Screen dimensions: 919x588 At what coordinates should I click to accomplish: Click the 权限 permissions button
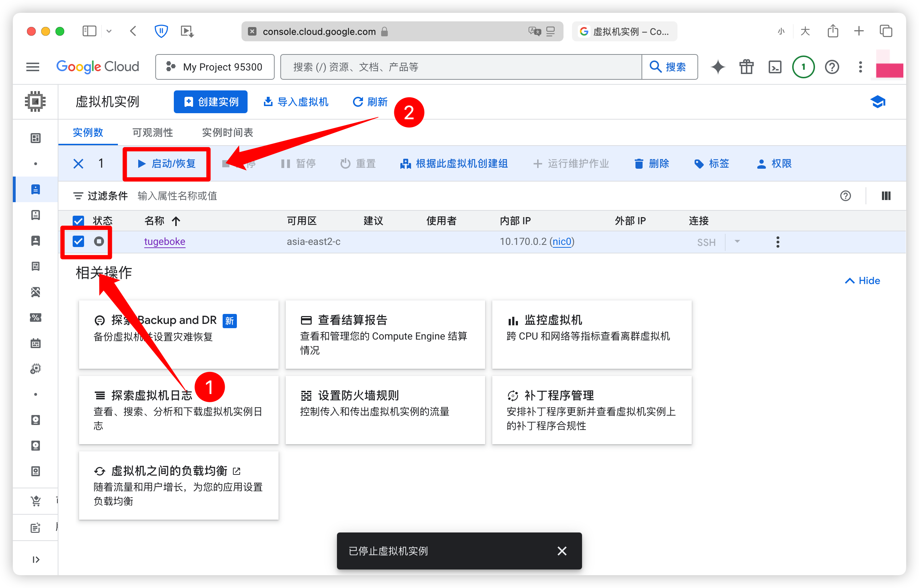pos(774,164)
